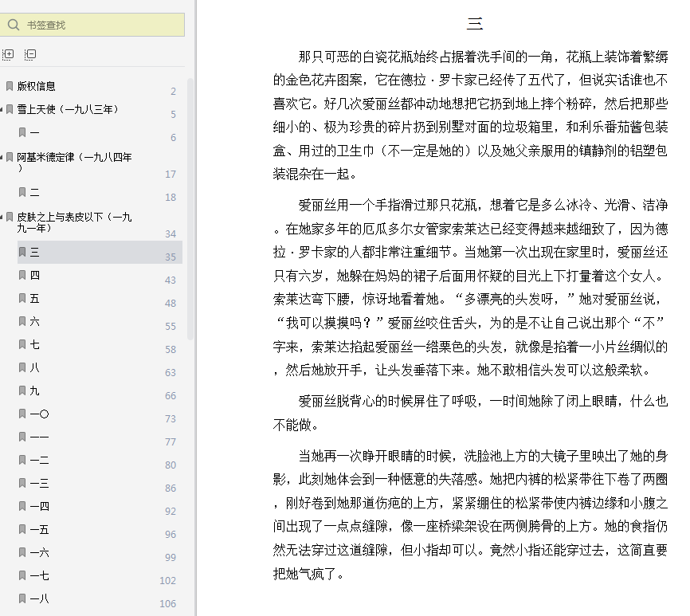This screenshot has width=690, height=616.
Task: Click the bookmark icon beside 阿基米德定律
Action: point(10,157)
